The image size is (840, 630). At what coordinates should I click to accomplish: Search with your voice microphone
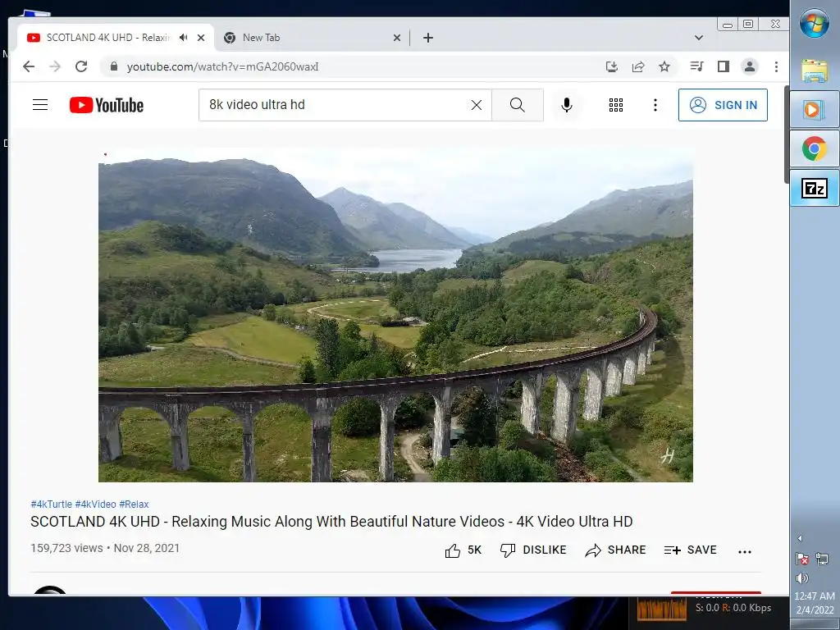pyautogui.click(x=567, y=105)
